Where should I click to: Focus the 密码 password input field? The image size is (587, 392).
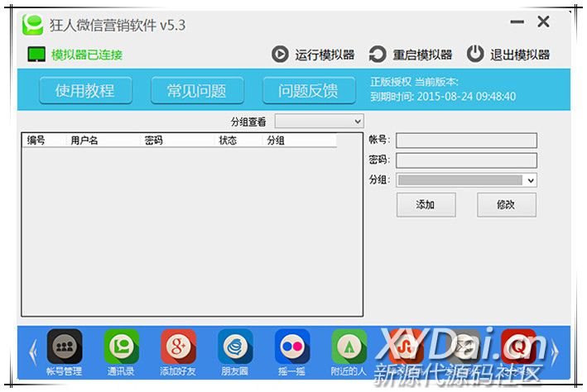click(466, 160)
